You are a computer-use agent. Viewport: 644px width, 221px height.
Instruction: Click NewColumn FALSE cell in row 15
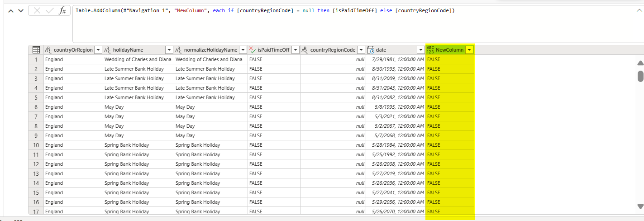pos(450,192)
